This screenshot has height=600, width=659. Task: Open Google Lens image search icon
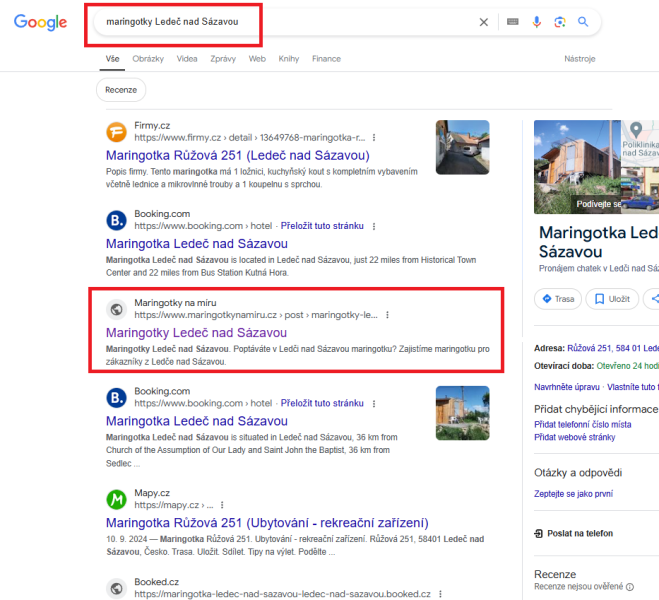tap(560, 22)
